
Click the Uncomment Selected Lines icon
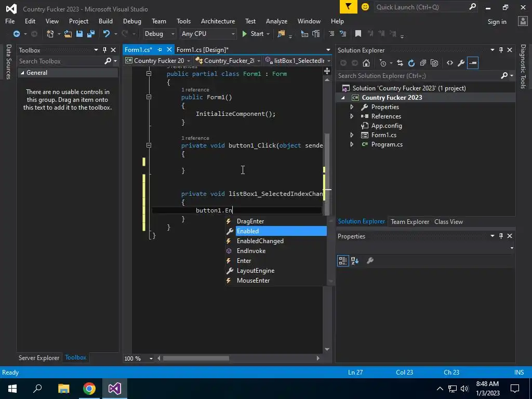tap(343, 34)
